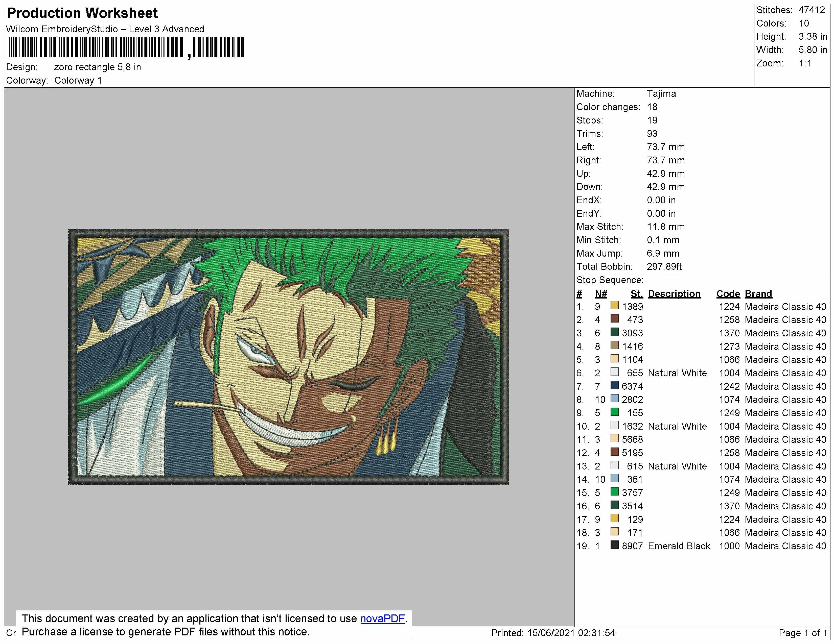This screenshot has height=644, width=834.
Task: Click the design name 'zoro rectangle 5,8 in'
Action: pyautogui.click(x=97, y=67)
